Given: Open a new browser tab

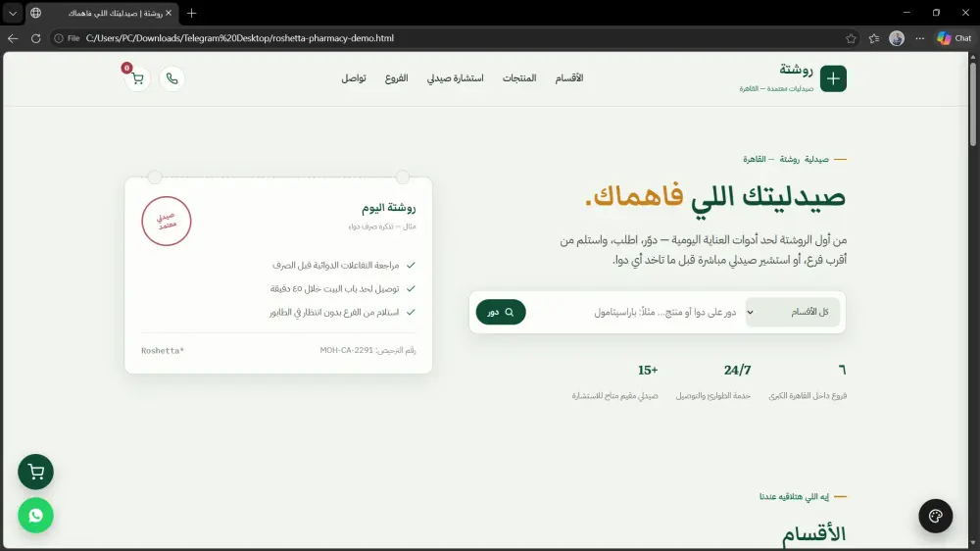Looking at the screenshot, I should click(192, 13).
